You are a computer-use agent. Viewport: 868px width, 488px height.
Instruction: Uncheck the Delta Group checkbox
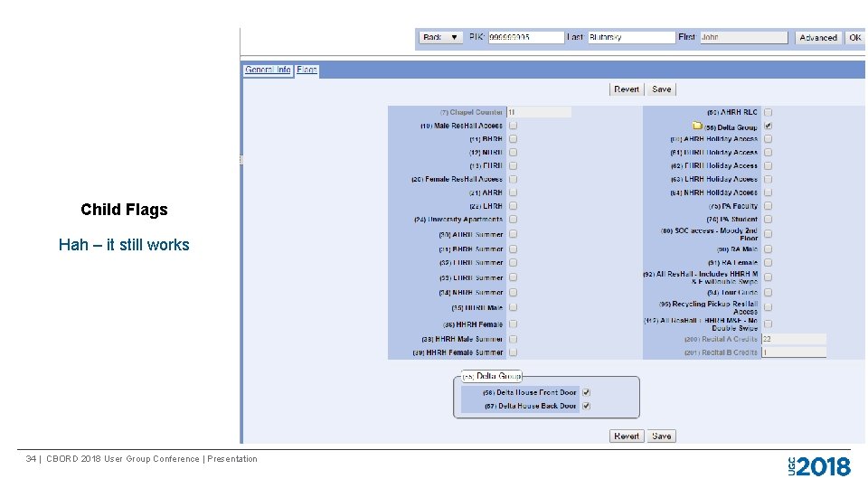pos(768,126)
